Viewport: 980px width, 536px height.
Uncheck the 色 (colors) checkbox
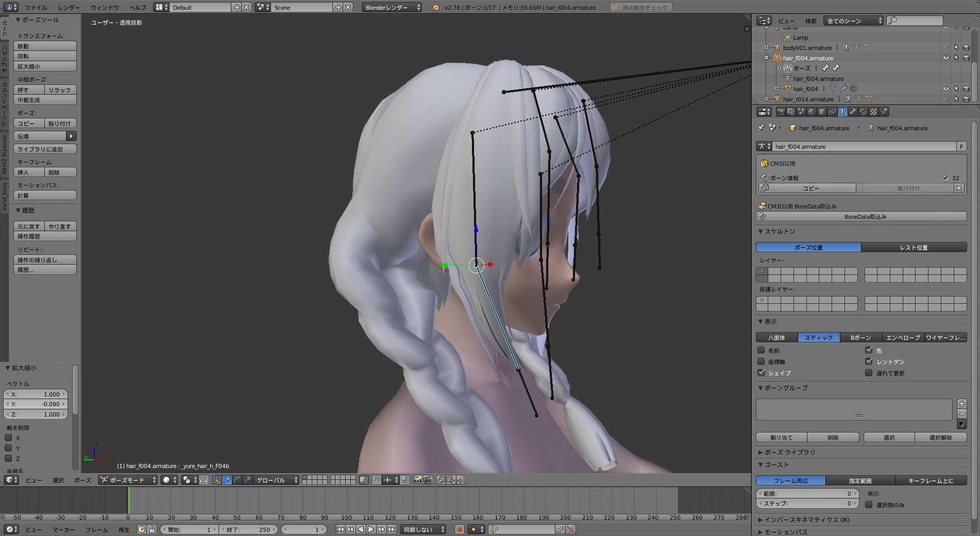[x=869, y=350]
